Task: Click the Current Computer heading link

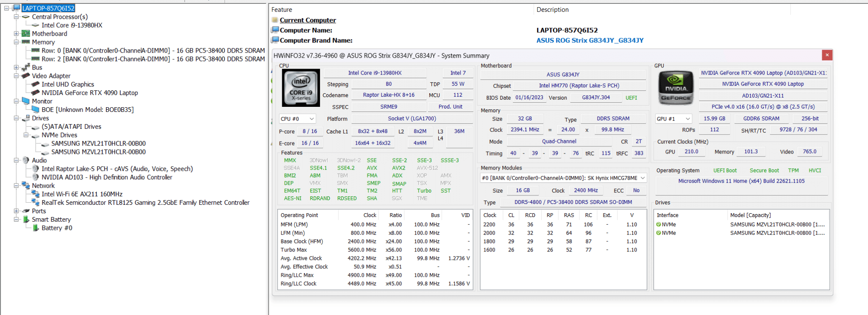Action: click(308, 20)
